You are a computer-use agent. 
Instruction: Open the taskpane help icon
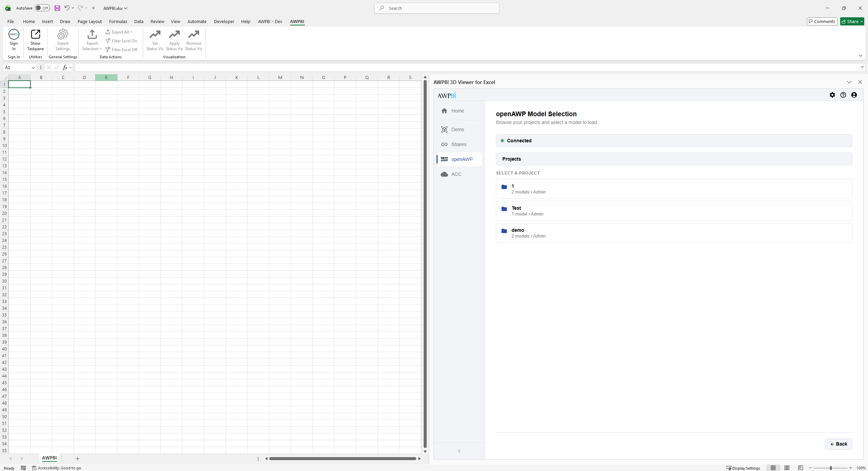point(843,95)
